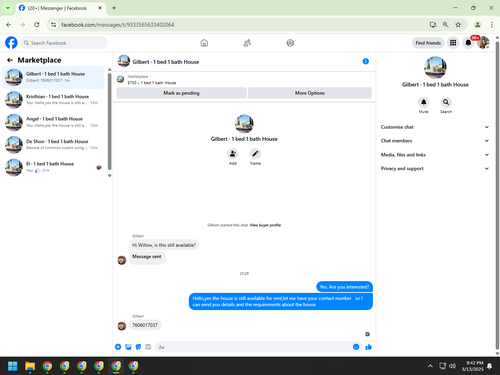Open Chrome profile avatar icon
The height and width of the screenshot is (375, 500).
(477, 25)
